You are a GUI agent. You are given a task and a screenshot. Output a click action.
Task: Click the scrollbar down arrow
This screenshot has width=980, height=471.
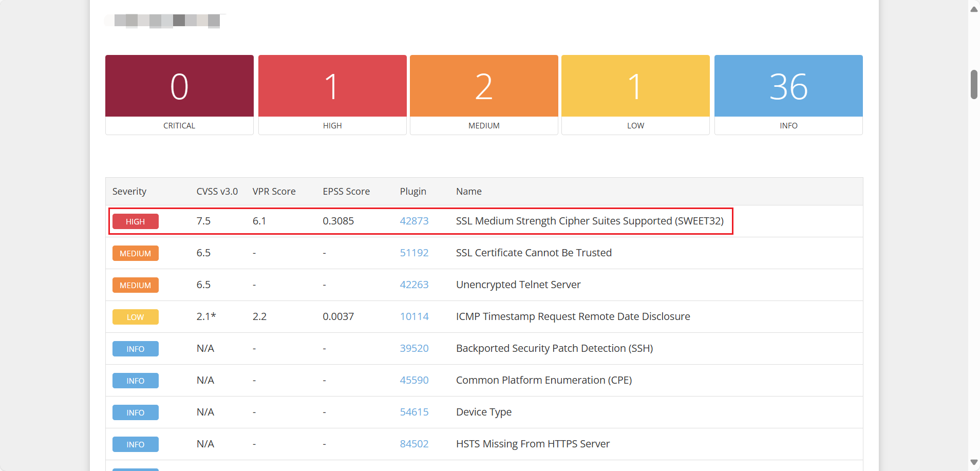coord(974,462)
